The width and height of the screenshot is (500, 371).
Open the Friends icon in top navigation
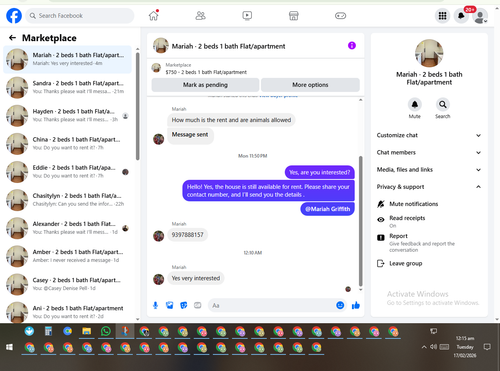(200, 15)
